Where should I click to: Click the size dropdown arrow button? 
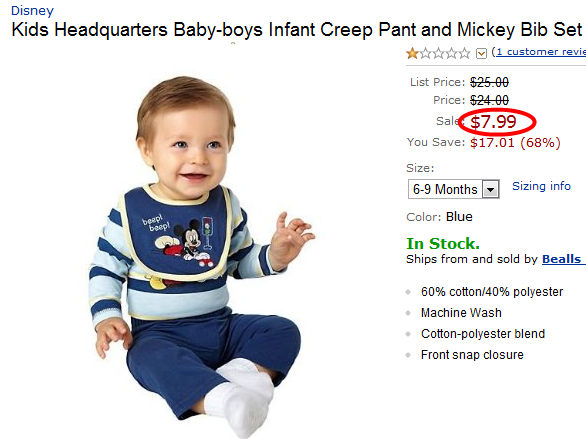point(490,189)
